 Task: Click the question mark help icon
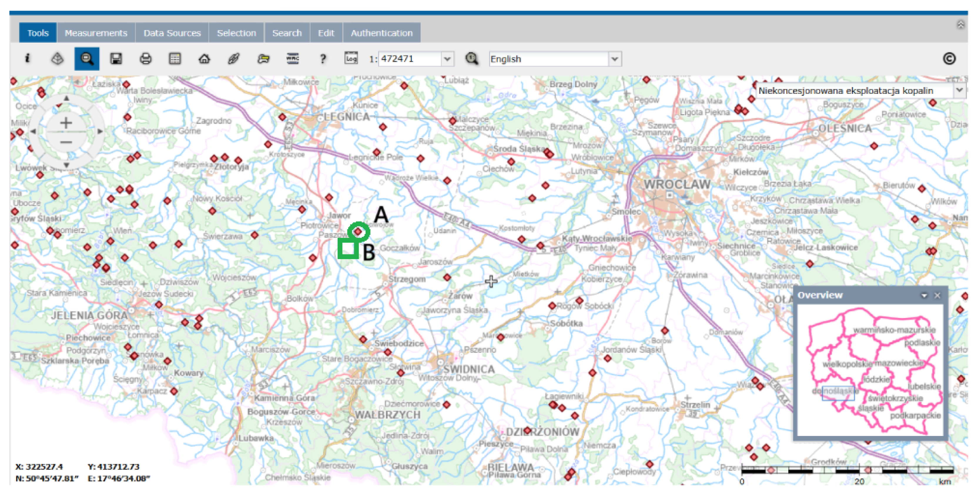coord(323,59)
